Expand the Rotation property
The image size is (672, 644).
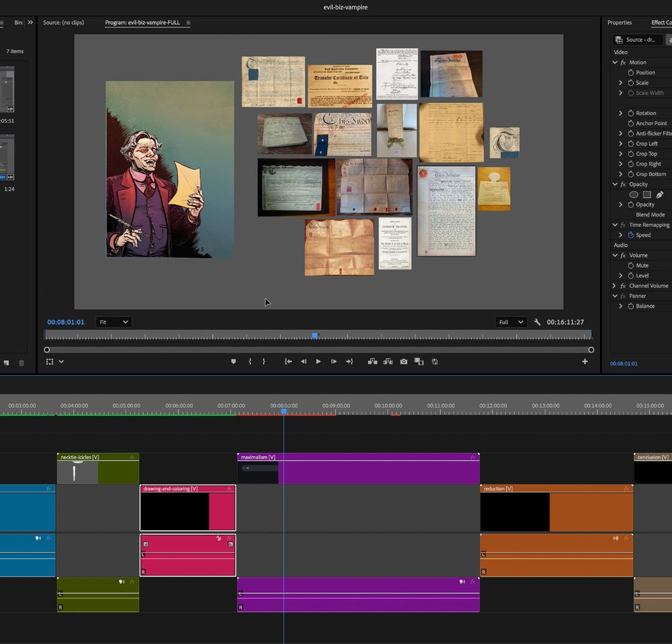pyautogui.click(x=620, y=113)
